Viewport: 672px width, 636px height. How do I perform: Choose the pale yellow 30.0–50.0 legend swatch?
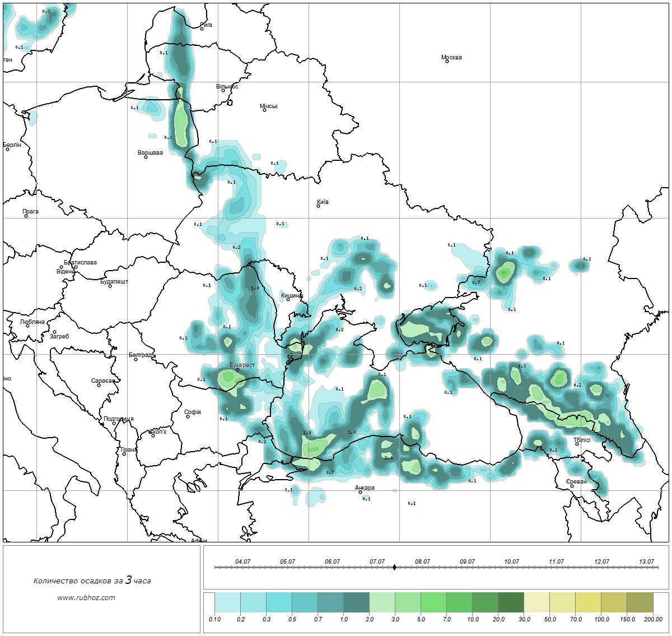tap(537, 603)
